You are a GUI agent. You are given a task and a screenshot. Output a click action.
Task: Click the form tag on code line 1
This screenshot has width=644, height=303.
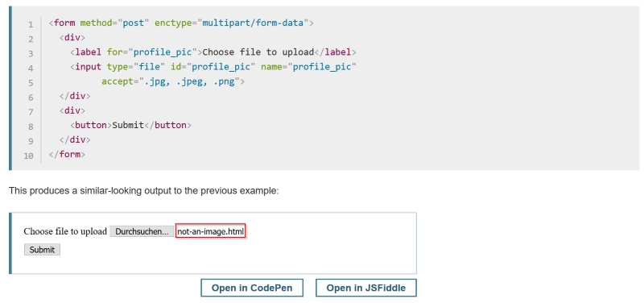tap(181, 23)
